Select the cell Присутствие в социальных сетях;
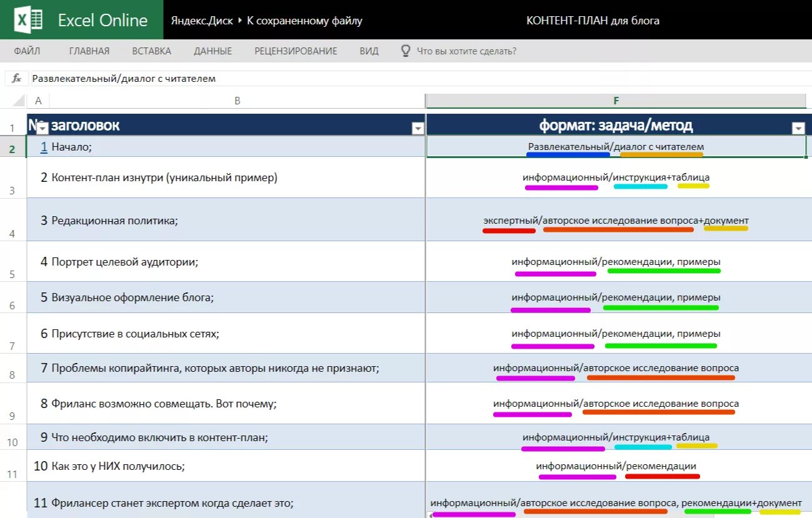 tap(237, 333)
